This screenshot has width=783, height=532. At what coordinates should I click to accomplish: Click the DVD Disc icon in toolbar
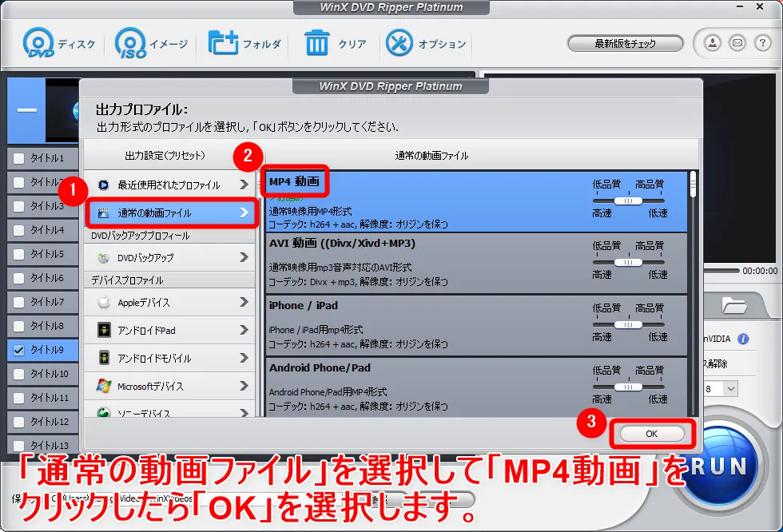click(38, 43)
